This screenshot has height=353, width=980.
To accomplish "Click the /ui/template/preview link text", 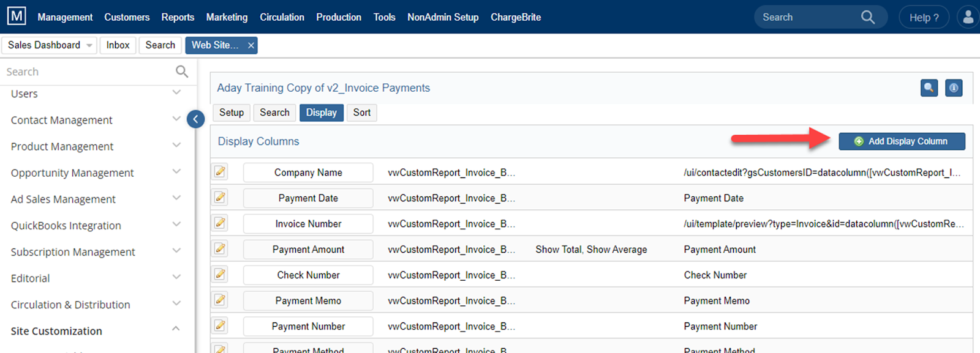I will tap(824, 224).
